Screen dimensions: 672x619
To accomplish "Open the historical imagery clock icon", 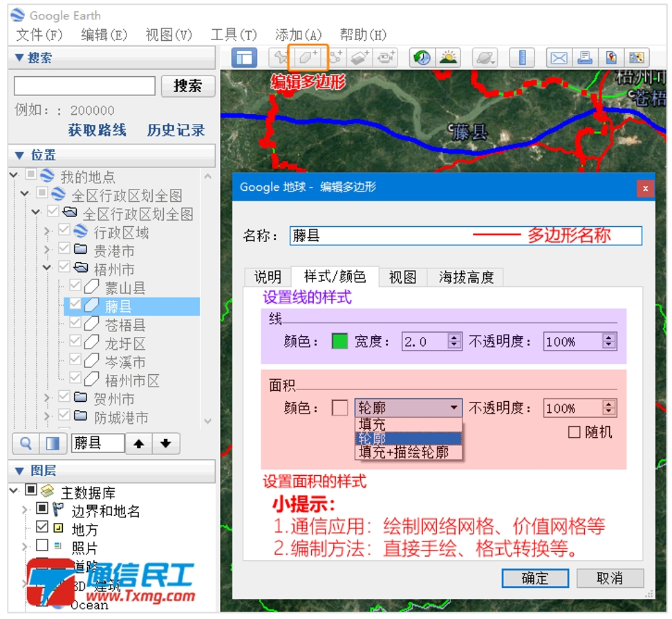I will point(422,57).
